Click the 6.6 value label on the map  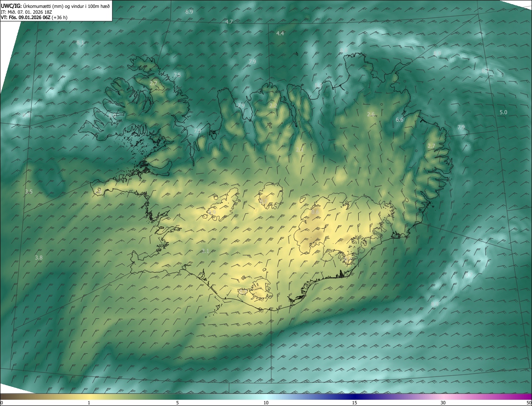399,120
